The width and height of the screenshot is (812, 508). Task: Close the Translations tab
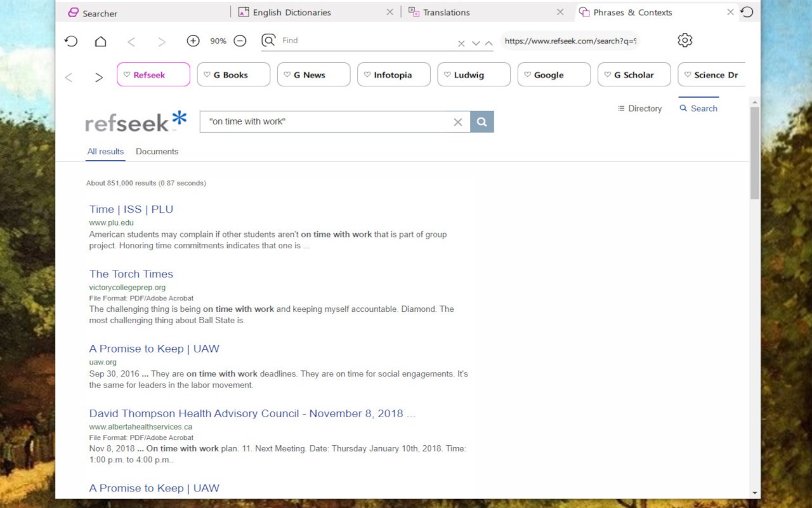click(560, 12)
